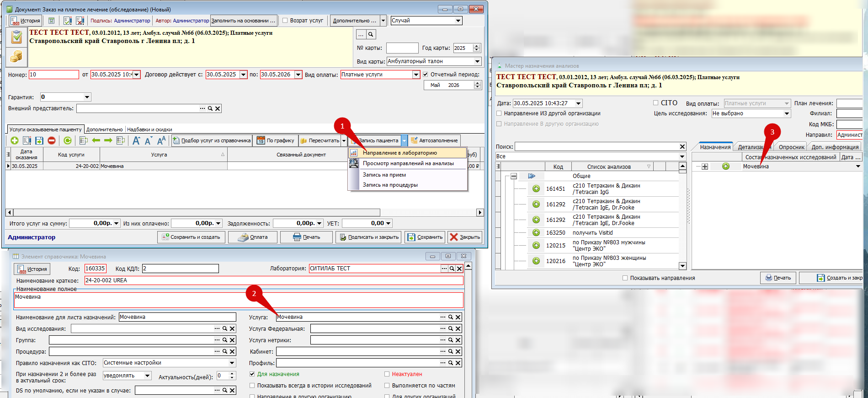Click the Оплата button
Screen dimensions: 868x398
pyautogui.click(x=253, y=237)
